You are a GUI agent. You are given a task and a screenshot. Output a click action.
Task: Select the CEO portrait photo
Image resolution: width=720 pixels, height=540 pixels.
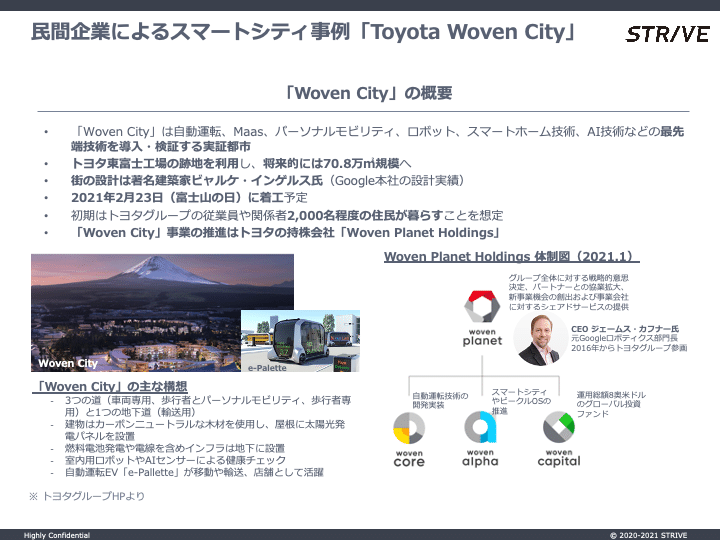pos(540,339)
